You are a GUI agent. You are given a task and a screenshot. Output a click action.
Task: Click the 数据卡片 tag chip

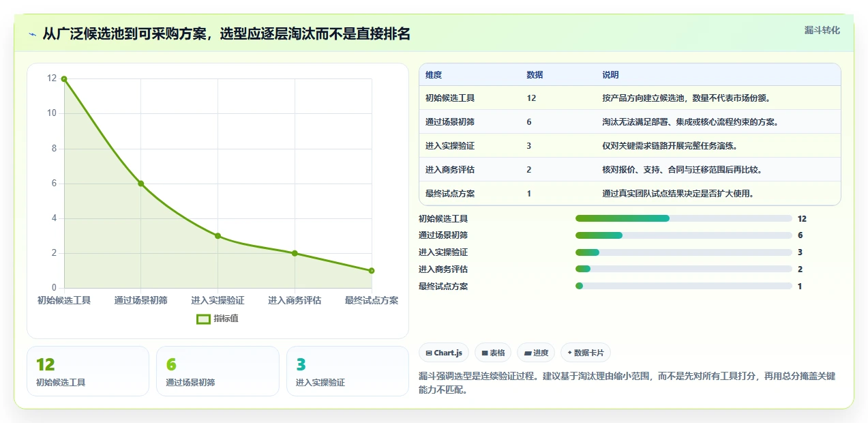(x=586, y=353)
